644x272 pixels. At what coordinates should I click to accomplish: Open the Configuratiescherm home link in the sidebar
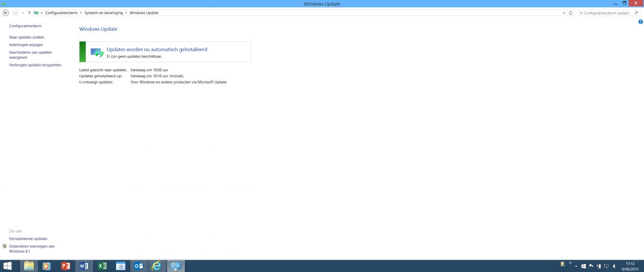[x=25, y=26]
